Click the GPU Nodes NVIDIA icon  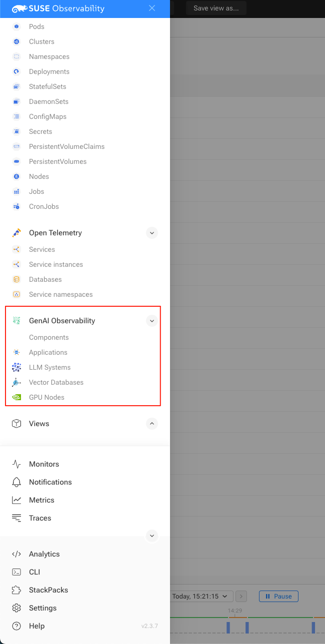(x=16, y=397)
